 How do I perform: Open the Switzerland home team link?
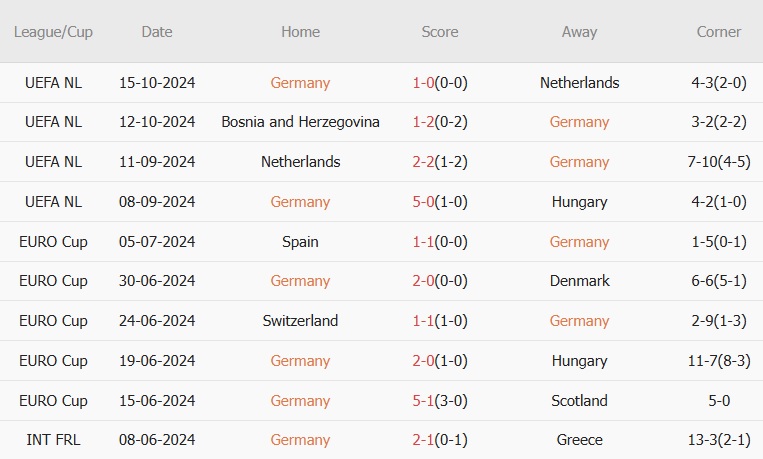(x=300, y=321)
